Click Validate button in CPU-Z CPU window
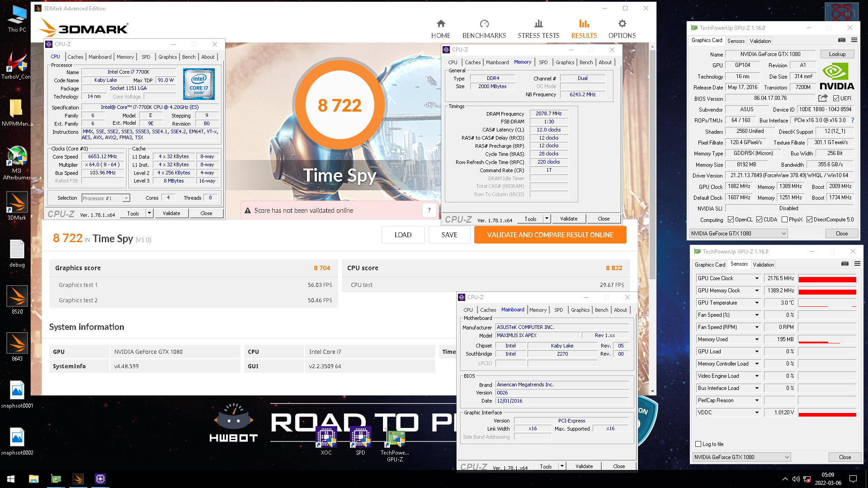This screenshot has width=868, height=488. coord(171,213)
